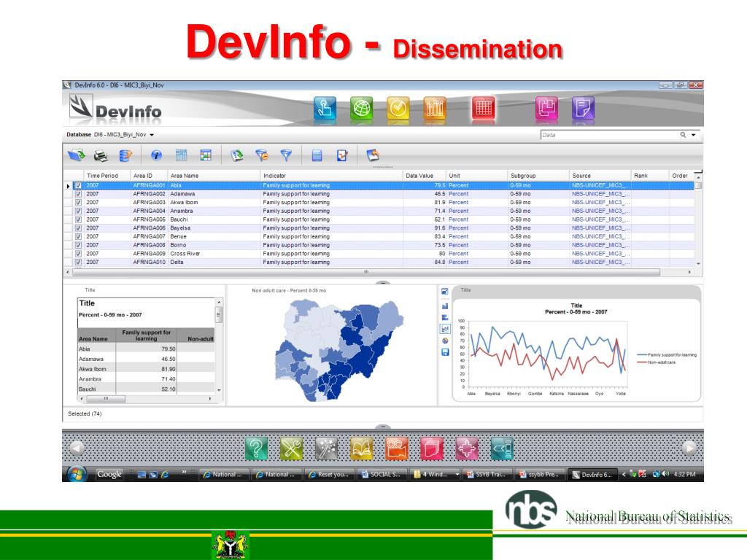Select the pie chart type icon
This screenshot has height=560, width=747.
[445, 341]
